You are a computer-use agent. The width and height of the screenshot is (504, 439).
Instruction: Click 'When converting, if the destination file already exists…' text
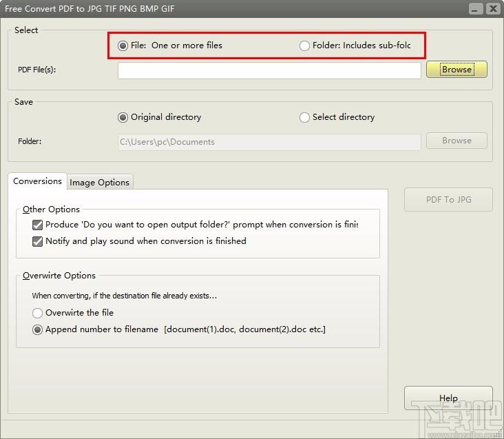click(125, 296)
